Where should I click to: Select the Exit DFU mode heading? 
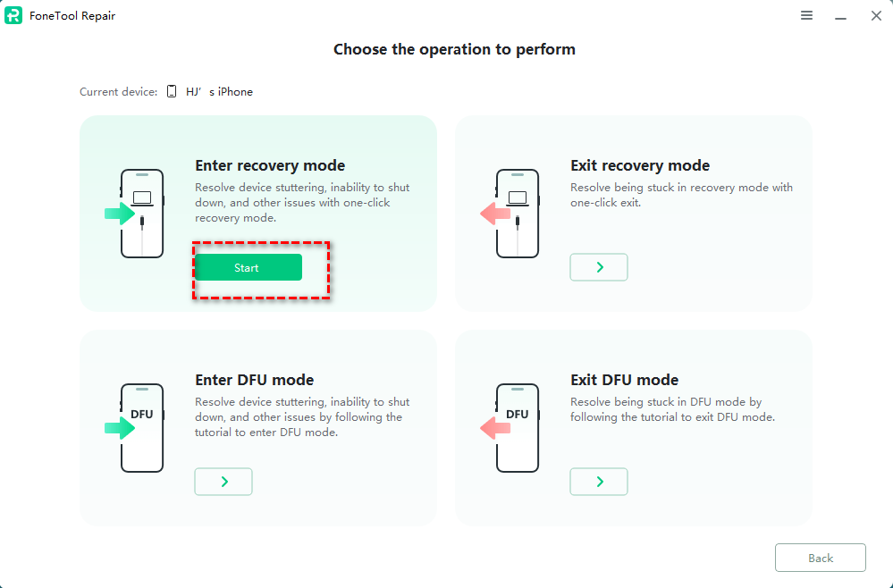tap(625, 380)
